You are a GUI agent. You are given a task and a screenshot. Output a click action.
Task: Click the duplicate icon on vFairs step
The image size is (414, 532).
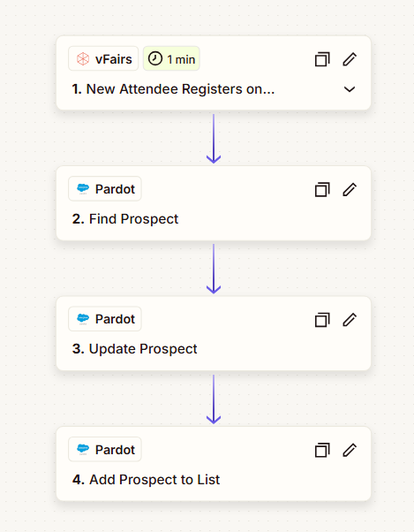tap(322, 59)
